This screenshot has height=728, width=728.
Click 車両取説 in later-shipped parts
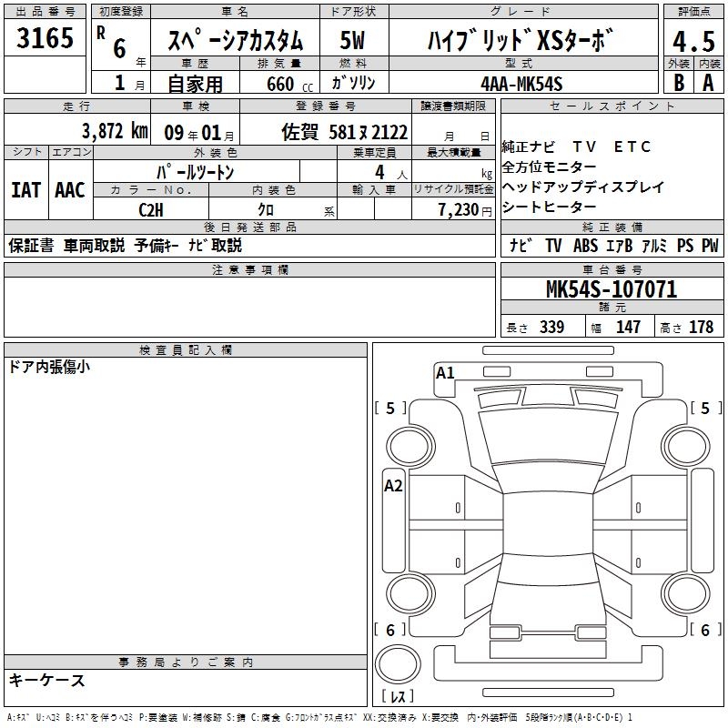95,245
